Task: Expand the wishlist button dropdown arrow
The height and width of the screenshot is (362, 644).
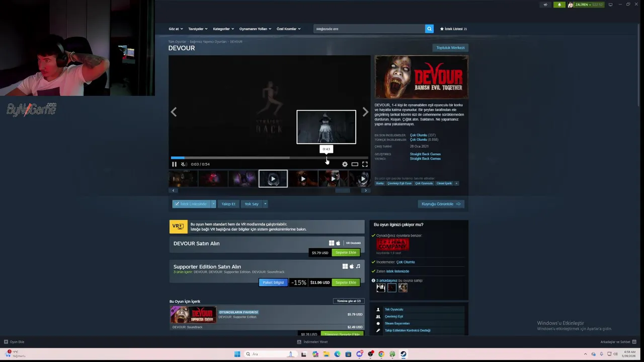Action: tap(213, 204)
